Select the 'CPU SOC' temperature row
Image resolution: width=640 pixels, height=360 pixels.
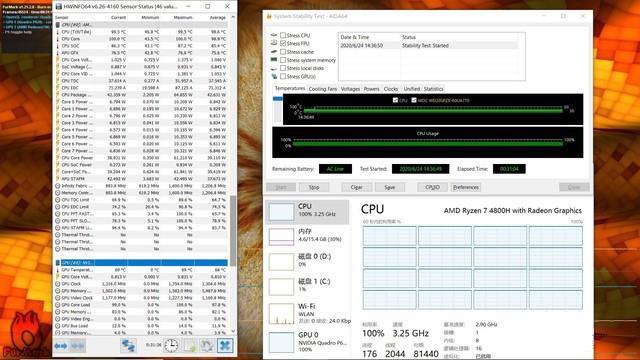pos(141,46)
